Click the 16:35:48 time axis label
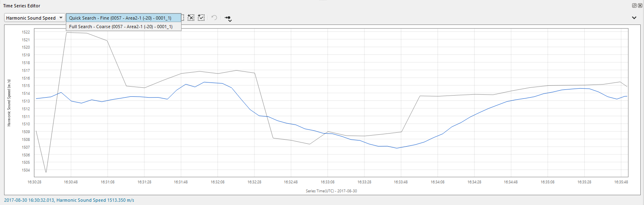Image resolution: width=644 pixels, height=205 pixels. [x=621, y=182]
